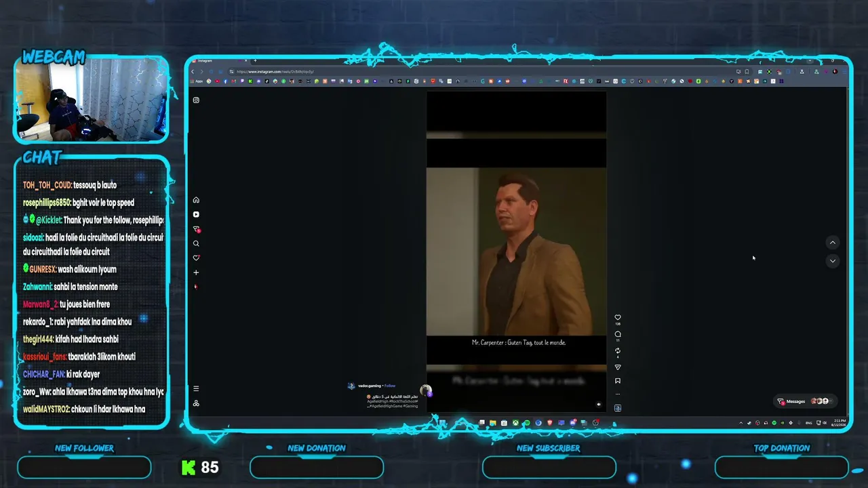Share the reel with the paper plane icon
868x488 pixels.
pyautogui.click(x=618, y=367)
